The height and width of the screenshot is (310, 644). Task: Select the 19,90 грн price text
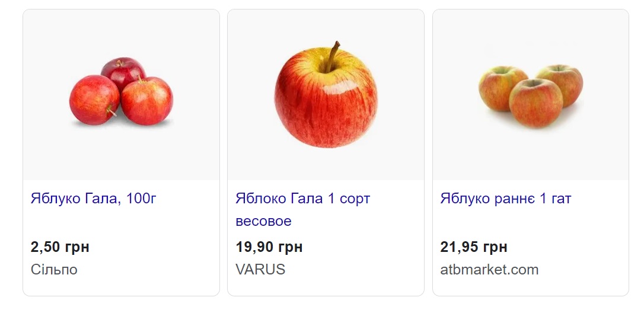tap(269, 247)
